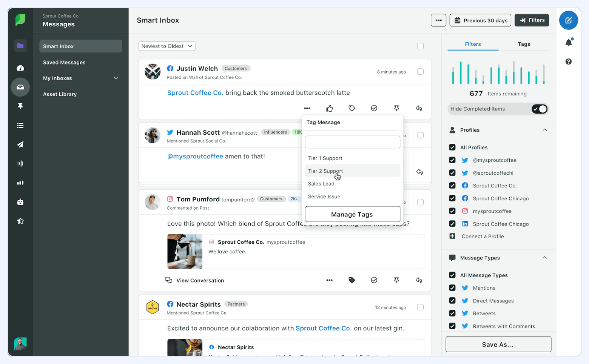Open the compose new message icon

pos(568,20)
